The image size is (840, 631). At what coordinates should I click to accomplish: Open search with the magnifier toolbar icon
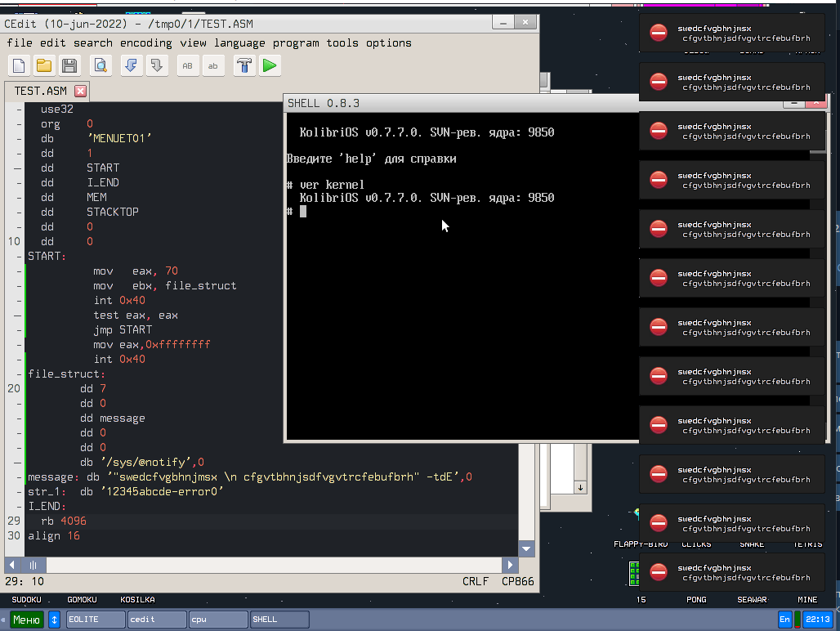101,65
